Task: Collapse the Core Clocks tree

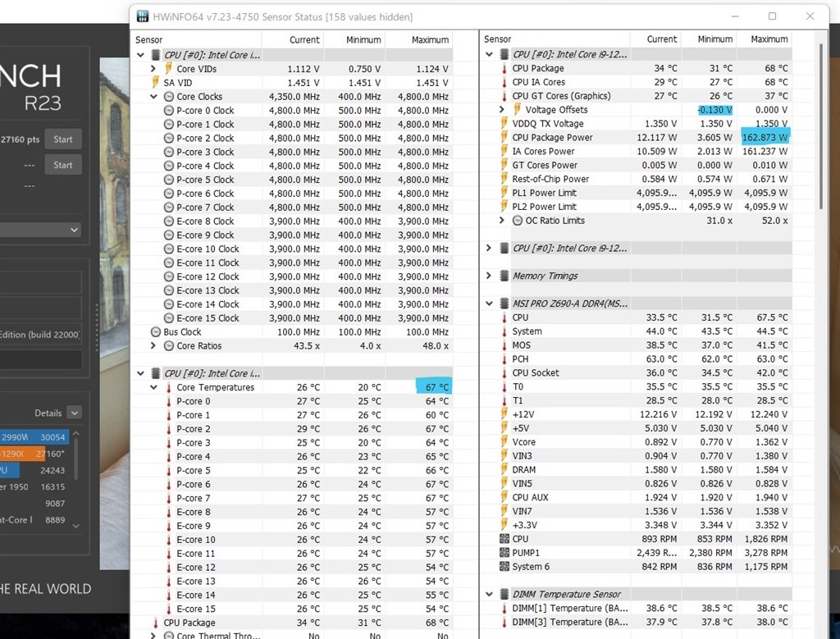Action: coord(153,97)
